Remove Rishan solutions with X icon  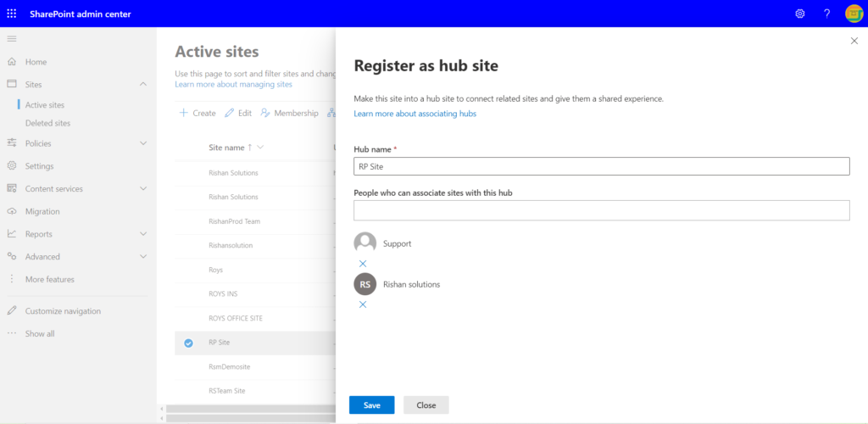tap(363, 304)
